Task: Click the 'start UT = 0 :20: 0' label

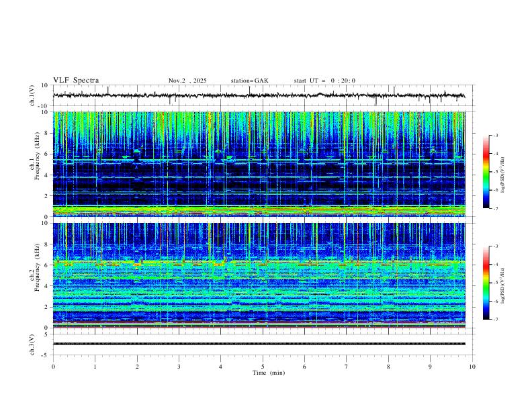Action: click(x=324, y=81)
